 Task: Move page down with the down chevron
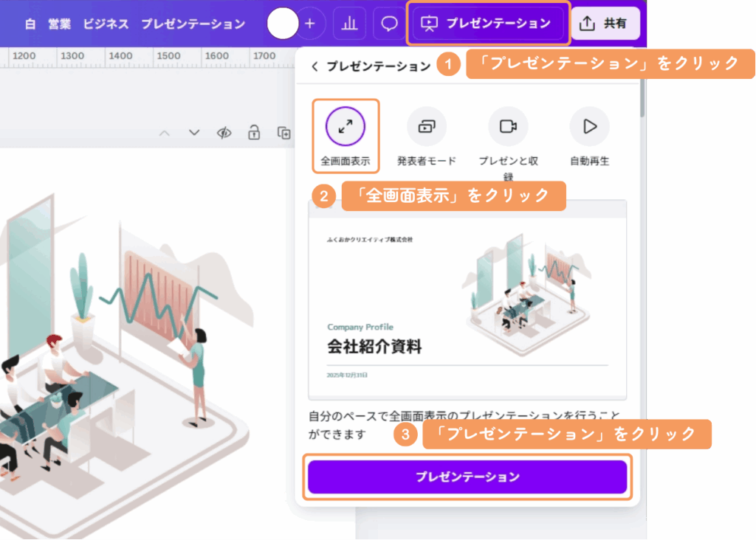pos(194,133)
